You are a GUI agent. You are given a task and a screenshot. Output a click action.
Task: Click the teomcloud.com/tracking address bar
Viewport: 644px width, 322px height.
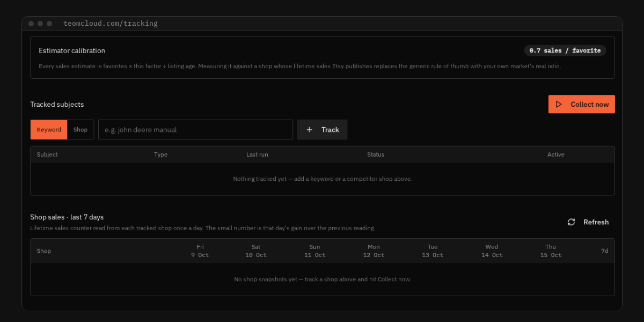pyautogui.click(x=111, y=24)
